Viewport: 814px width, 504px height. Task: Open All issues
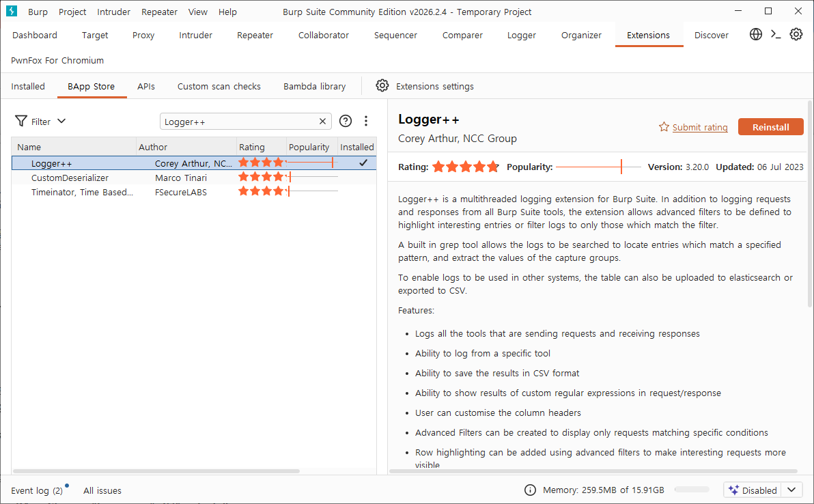point(102,490)
